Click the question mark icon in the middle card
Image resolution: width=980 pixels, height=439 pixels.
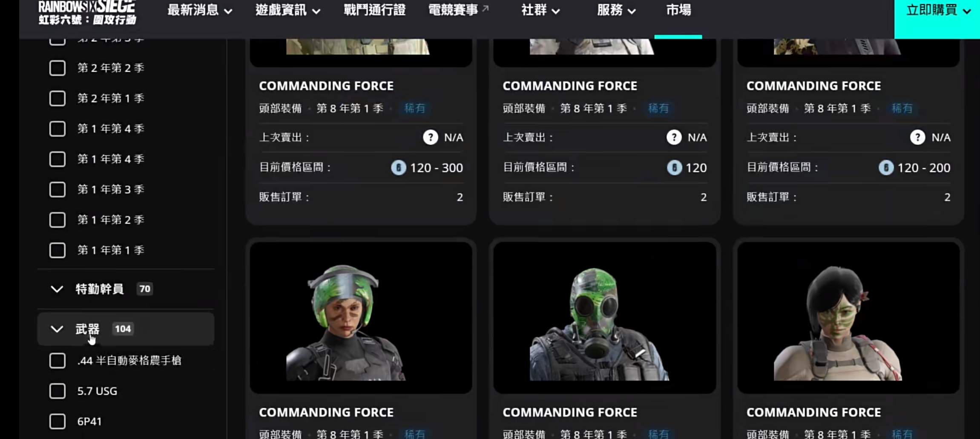pyautogui.click(x=674, y=137)
